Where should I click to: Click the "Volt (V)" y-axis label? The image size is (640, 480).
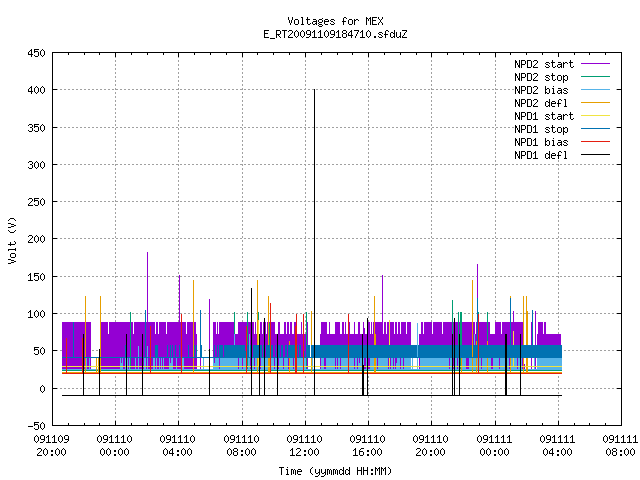tap(13, 240)
